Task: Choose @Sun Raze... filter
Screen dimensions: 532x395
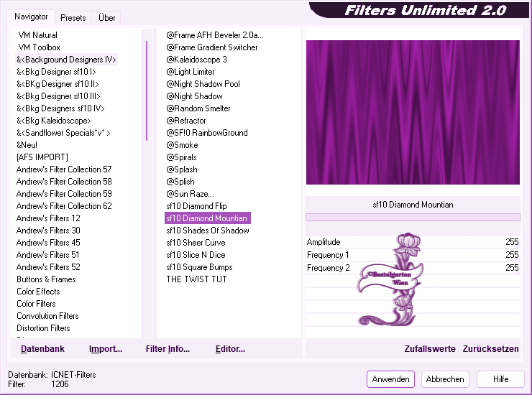Action: [190, 194]
